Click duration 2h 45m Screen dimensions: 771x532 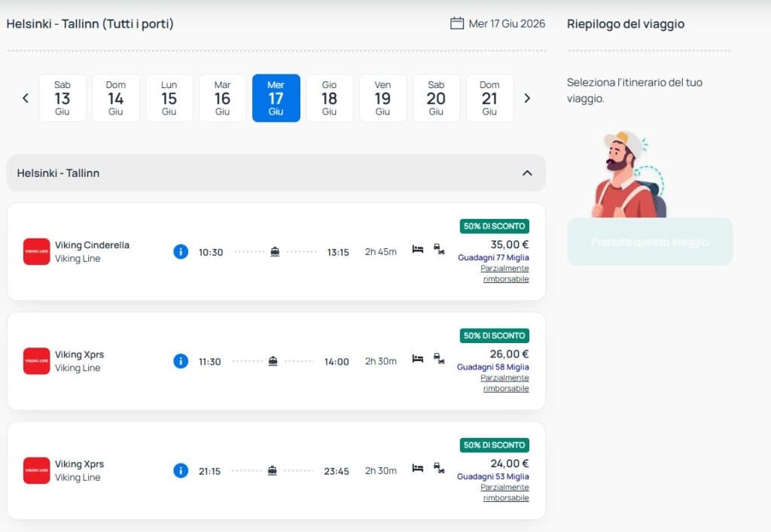tap(380, 251)
